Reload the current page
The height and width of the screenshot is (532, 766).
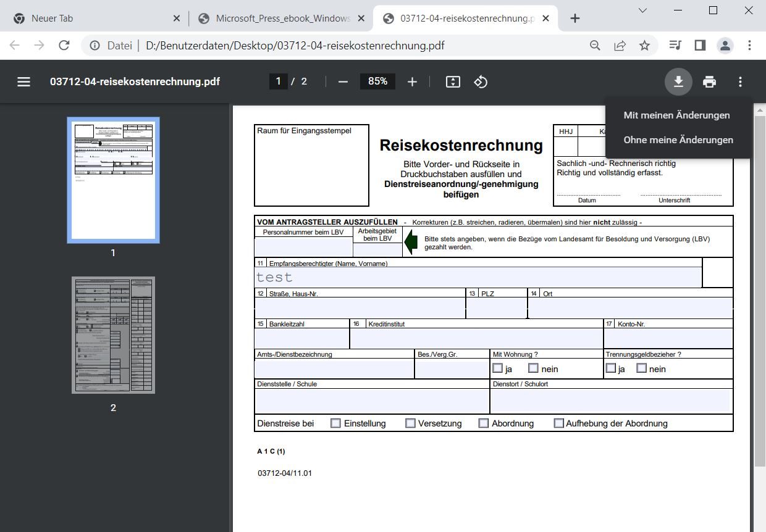(x=64, y=46)
